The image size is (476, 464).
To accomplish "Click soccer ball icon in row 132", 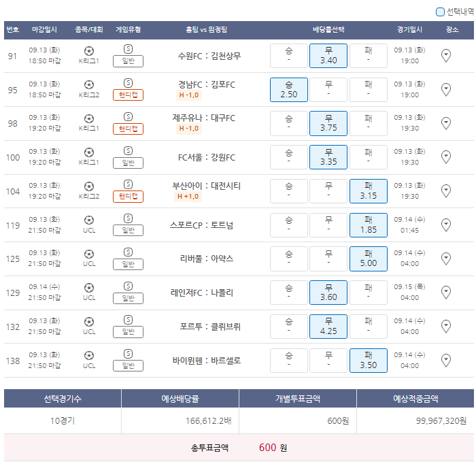I will (89, 322).
